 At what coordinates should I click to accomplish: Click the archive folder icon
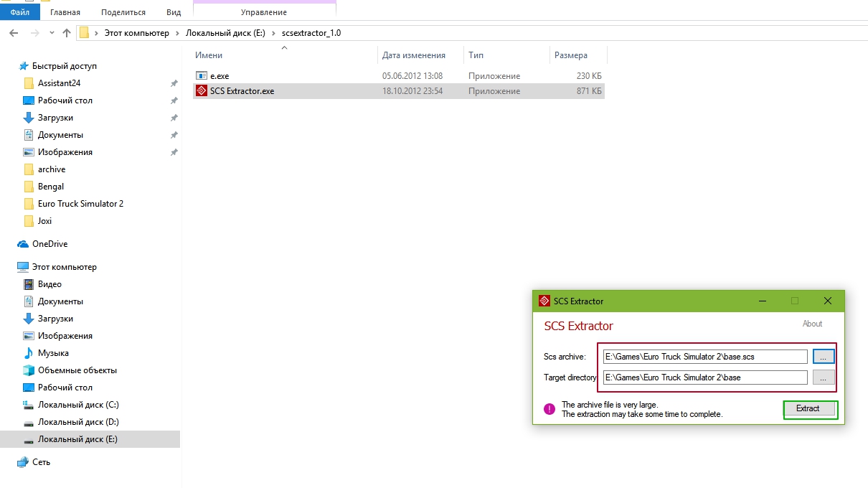[29, 169]
